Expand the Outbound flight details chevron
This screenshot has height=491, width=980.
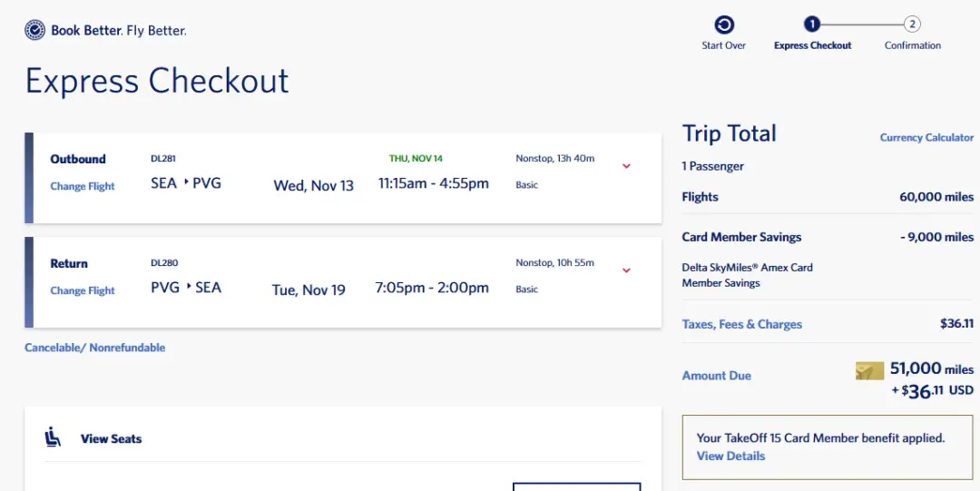click(x=626, y=166)
